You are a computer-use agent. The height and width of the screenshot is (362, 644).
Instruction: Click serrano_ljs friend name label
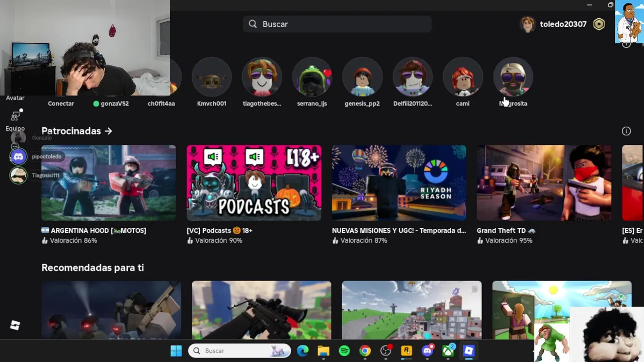(x=312, y=104)
